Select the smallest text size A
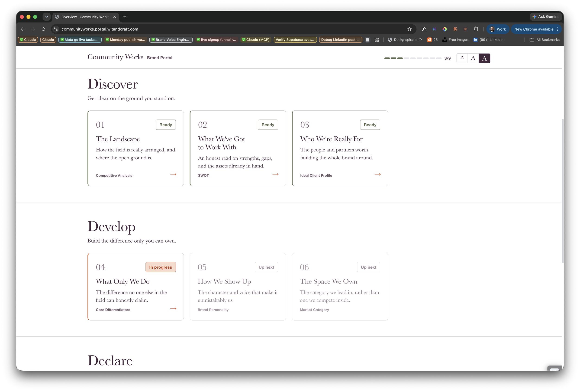580x392 pixels. point(462,58)
